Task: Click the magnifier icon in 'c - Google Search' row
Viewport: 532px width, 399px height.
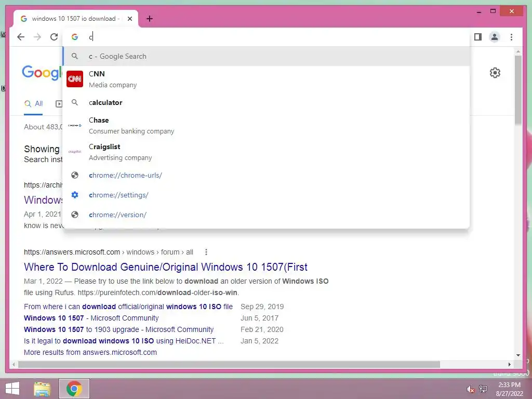Action: click(75, 56)
